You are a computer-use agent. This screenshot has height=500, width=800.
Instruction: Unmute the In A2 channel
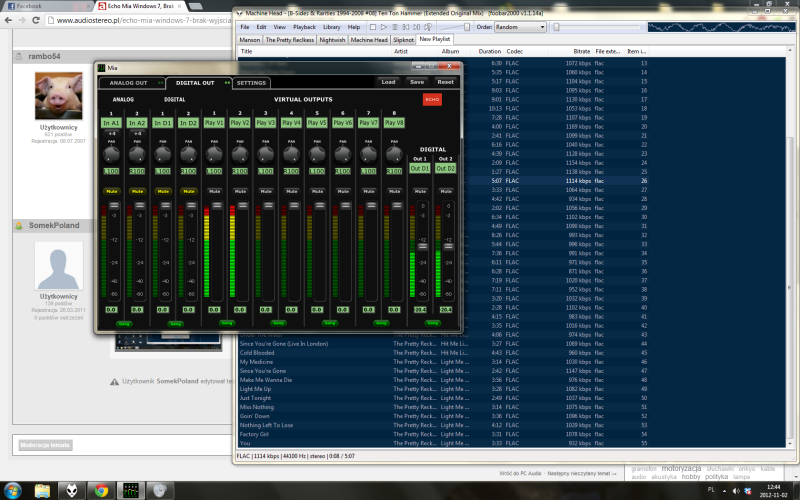point(137,191)
